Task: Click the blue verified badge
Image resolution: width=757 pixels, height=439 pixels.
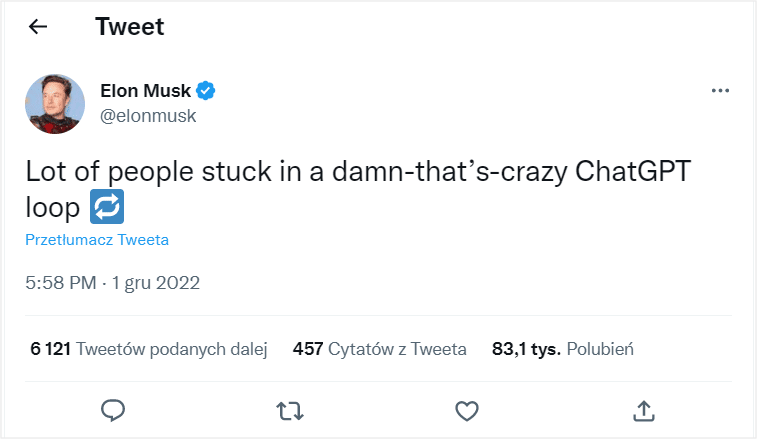Action: [x=206, y=91]
